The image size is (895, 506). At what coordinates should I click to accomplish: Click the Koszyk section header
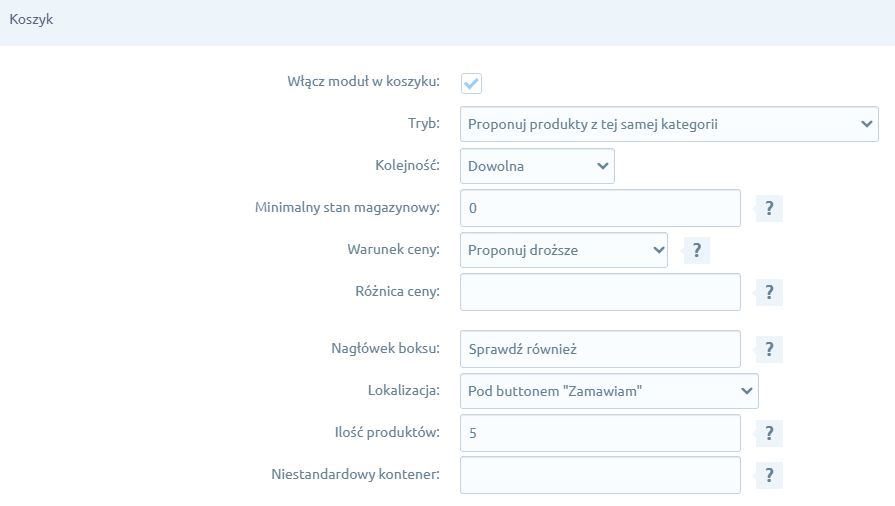[32, 21]
